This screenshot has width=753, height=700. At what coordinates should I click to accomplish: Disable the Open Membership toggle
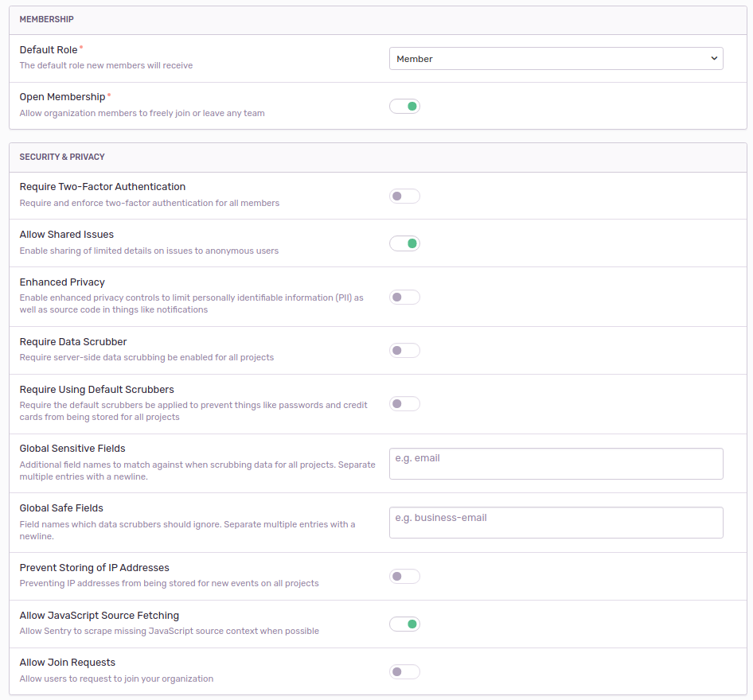pyautogui.click(x=404, y=106)
